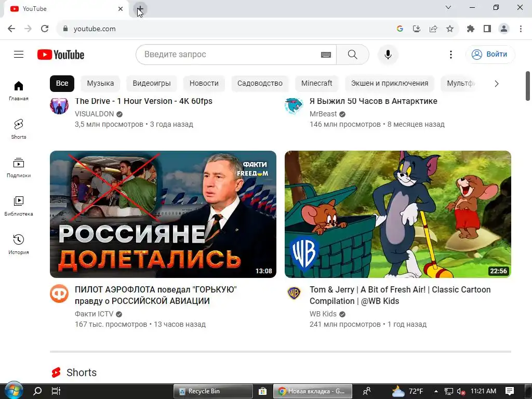Select the Все filter chip
Image resolution: width=532 pixels, height=399 pixels.
click(x=62, y=84)
